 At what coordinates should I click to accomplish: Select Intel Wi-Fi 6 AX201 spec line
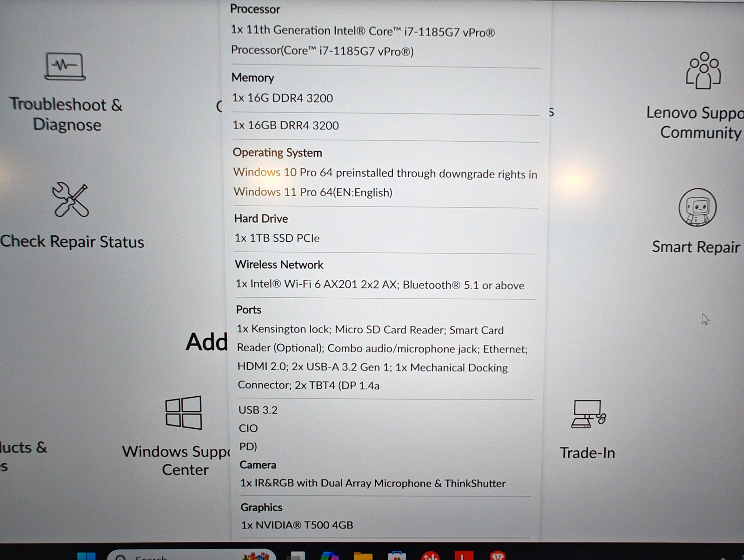[x=380, y=285]
